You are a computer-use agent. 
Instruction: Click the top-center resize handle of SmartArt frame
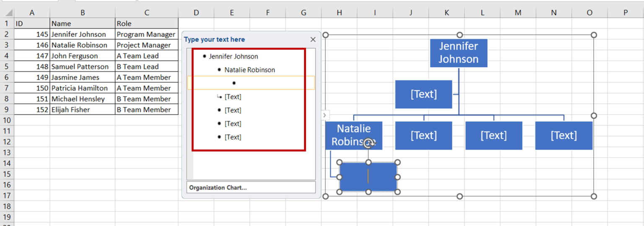460,35
